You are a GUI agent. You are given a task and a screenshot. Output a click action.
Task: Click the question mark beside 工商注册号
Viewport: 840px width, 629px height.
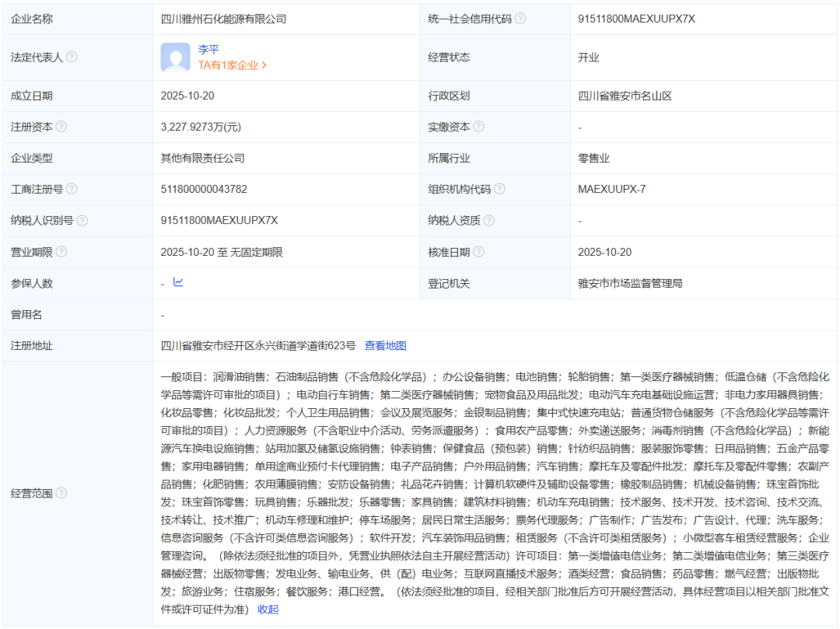pos(72,189)
